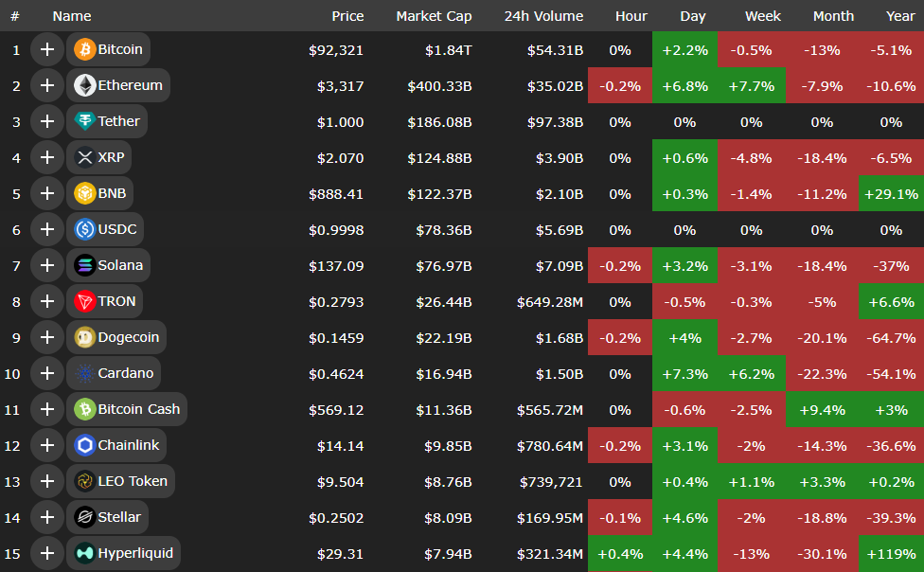Click the Solana logo icon
This screenshot has height=572, width=924.
[85, 265]
